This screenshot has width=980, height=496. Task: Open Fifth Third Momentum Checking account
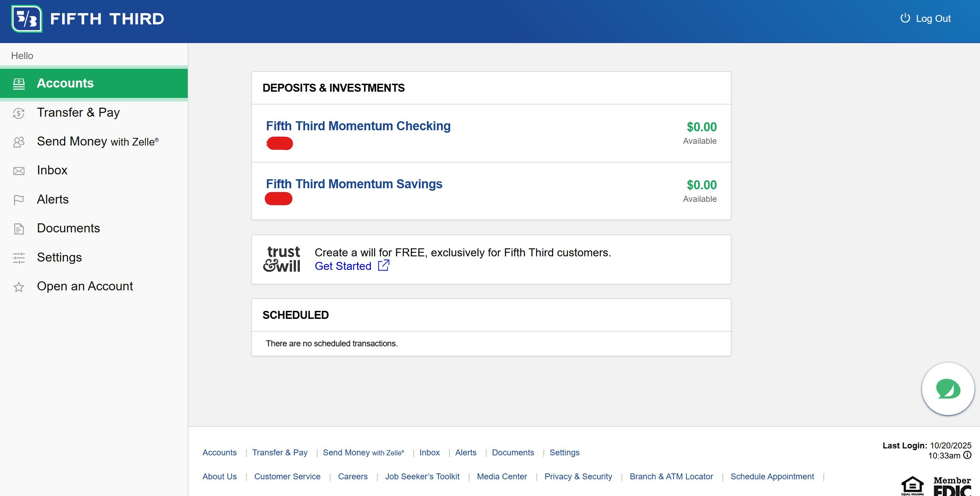point(358,126)
